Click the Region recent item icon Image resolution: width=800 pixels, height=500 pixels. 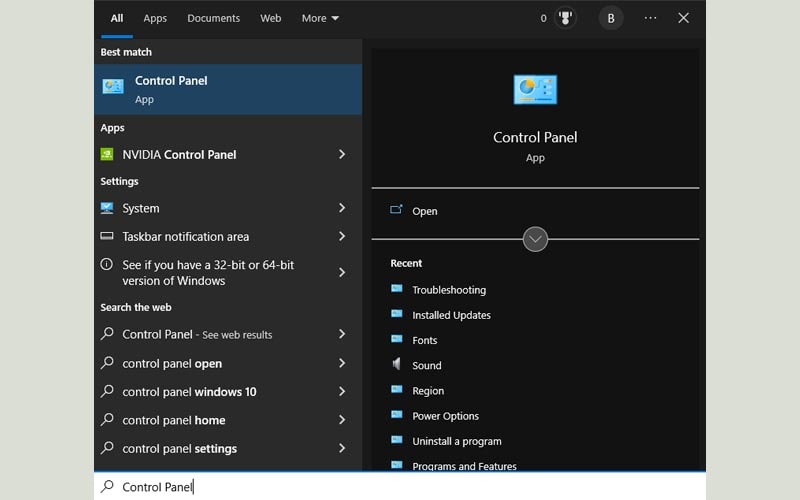397,389
